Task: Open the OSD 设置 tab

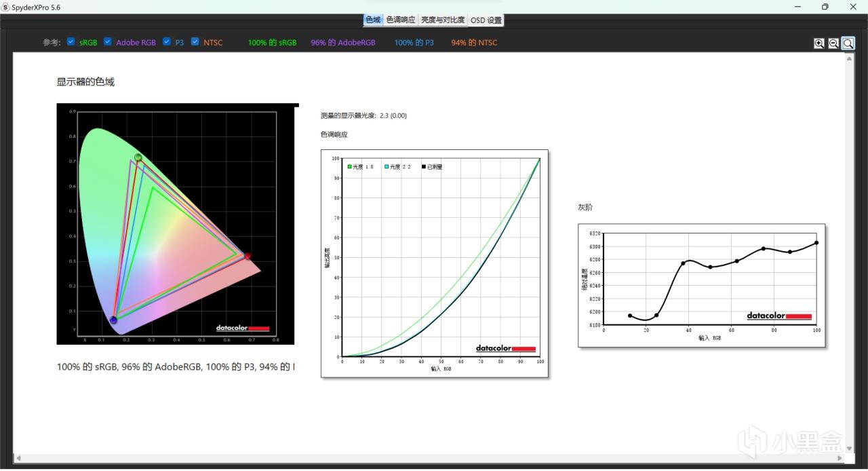Action: coord(486,20)
